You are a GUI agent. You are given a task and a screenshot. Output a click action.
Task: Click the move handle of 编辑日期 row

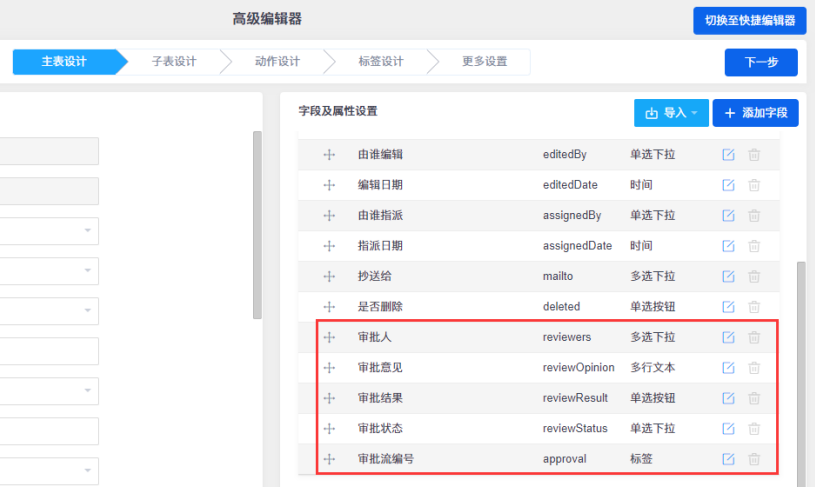point(329,185)
